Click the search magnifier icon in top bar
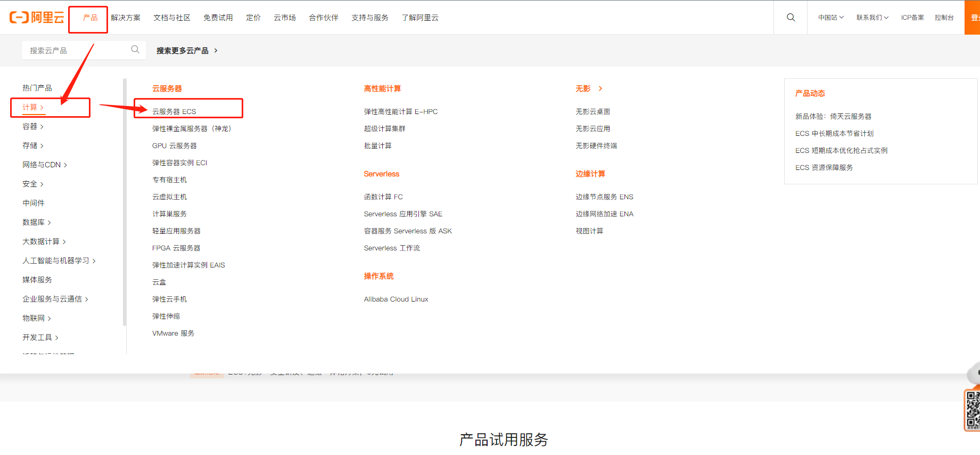Screen dimensions: 980x455 click(791, 18)
